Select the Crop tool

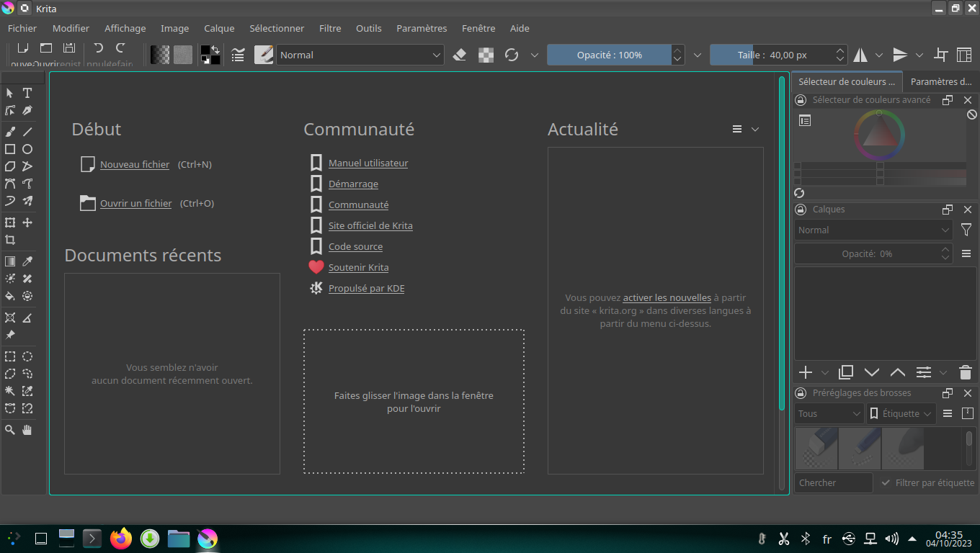10,240
